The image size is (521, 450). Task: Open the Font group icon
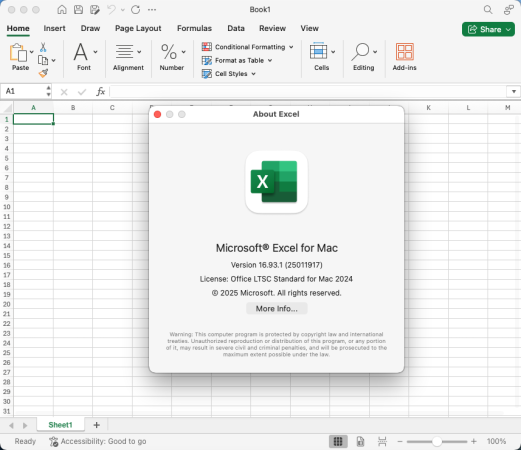point(81,52)
